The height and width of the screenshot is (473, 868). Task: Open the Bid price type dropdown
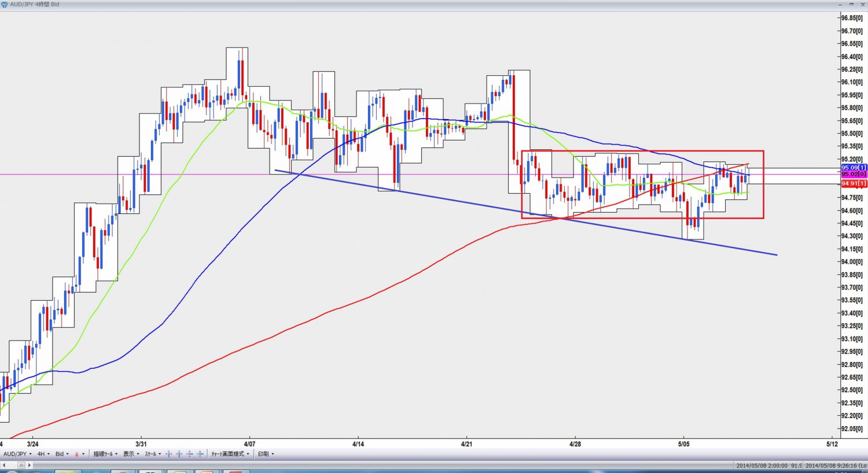coord(62,454)
